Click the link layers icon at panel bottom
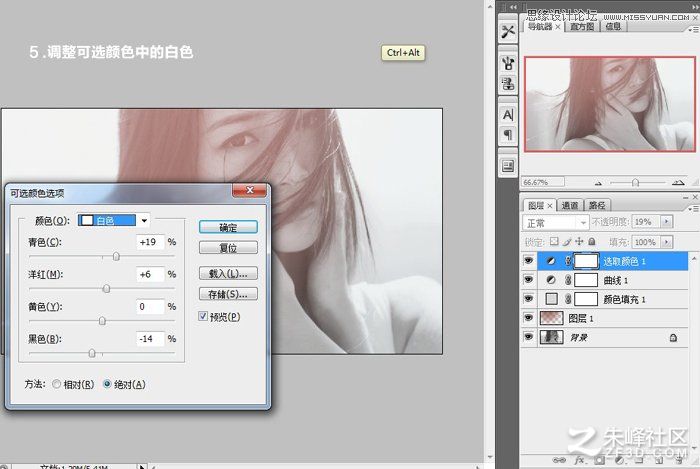The image size is (700, 469). [x=558, y=460]
